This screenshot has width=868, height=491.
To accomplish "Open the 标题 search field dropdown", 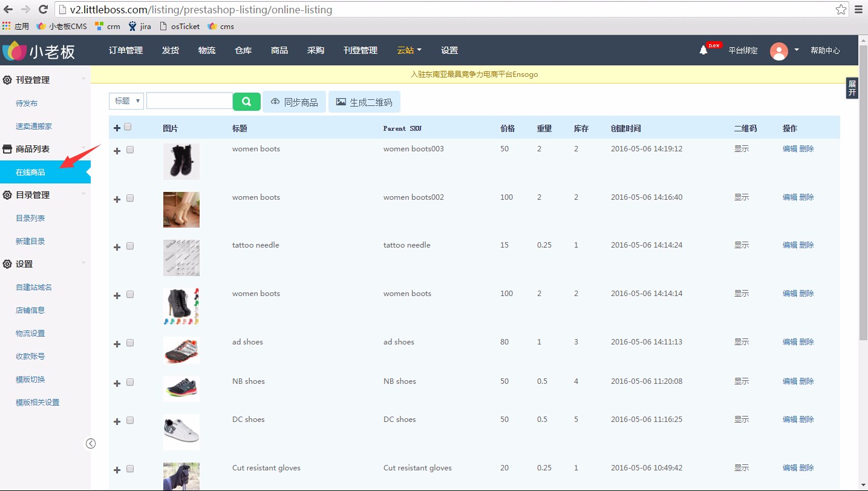I will tap(126, 101).
